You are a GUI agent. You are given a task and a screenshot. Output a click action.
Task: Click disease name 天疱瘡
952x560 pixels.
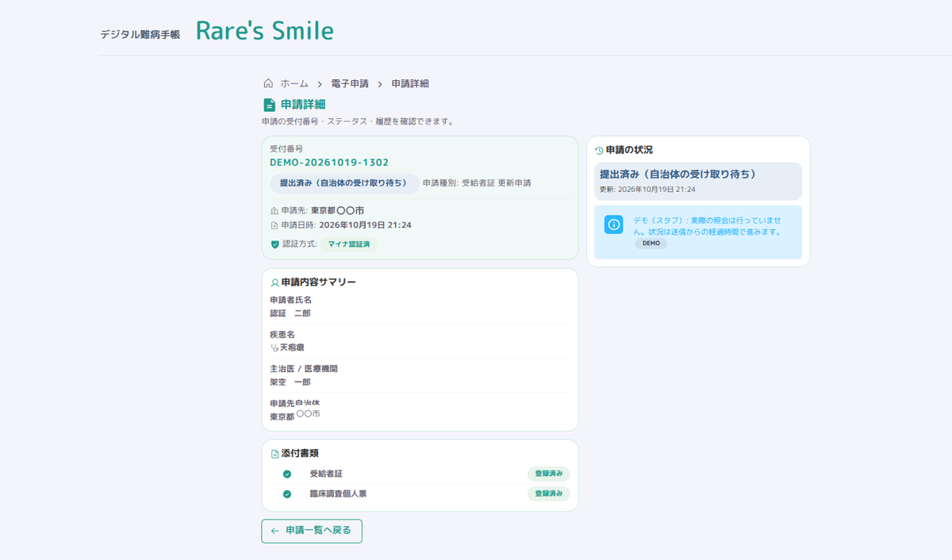click(x=292, y=347)
